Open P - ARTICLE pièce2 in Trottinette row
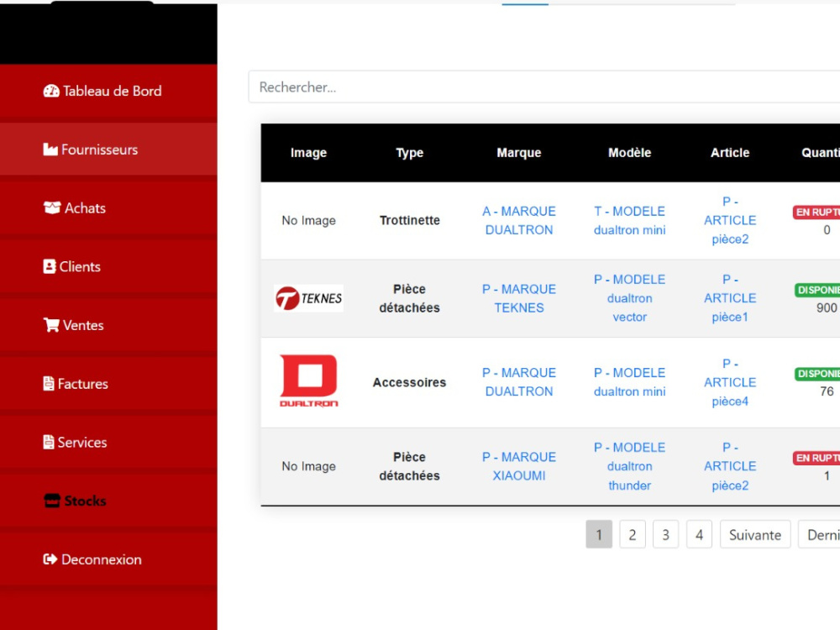The height and width of the screenshot is (630, 840). pos(730,221)
